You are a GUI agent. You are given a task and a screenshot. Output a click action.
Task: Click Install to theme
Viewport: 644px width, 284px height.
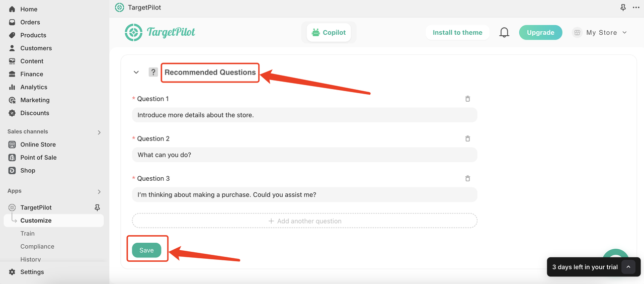point(457,32)
